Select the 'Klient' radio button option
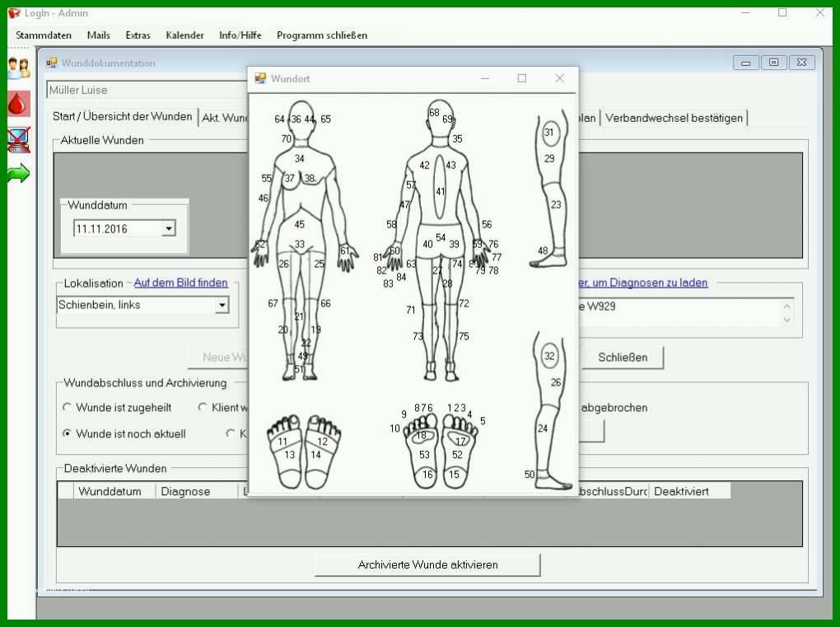The height and width of the screenshot is (627, 840). tap(203, 407)
